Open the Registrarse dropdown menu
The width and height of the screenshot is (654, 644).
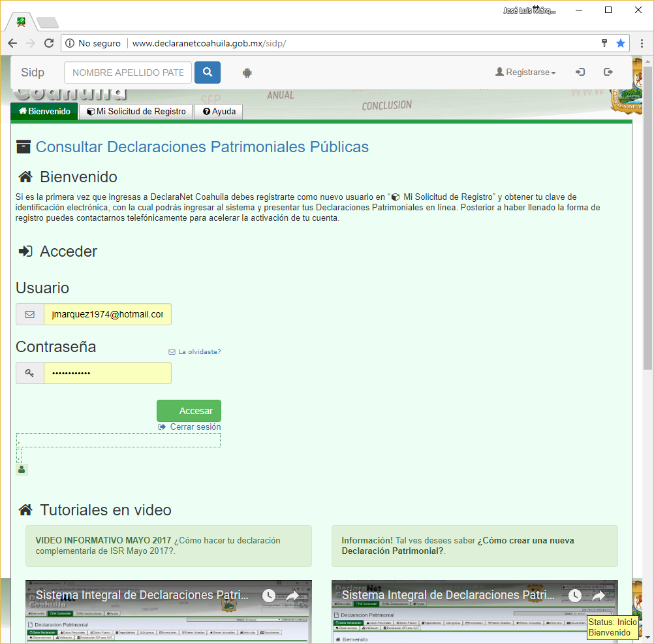coord(526,72)
